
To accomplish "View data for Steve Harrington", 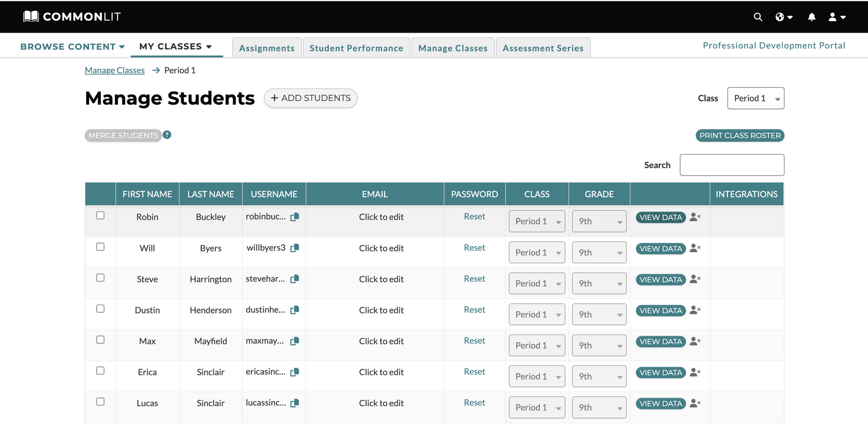I will [661, 280].
